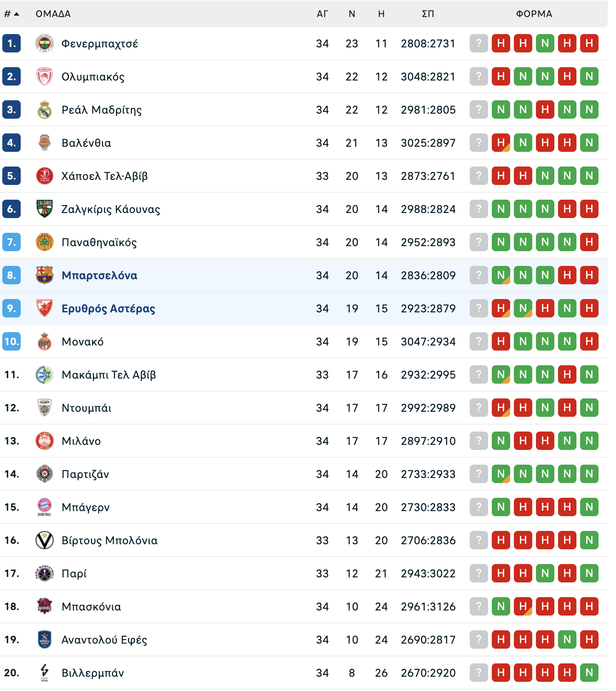
Task: Click Fenerbahçe's upcoming match question mark badge
Action: pyautogui.click(x=479, y=44)
